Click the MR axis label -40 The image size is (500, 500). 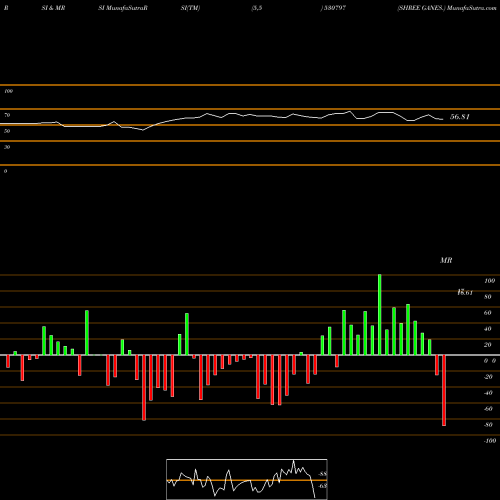(488, 393)
